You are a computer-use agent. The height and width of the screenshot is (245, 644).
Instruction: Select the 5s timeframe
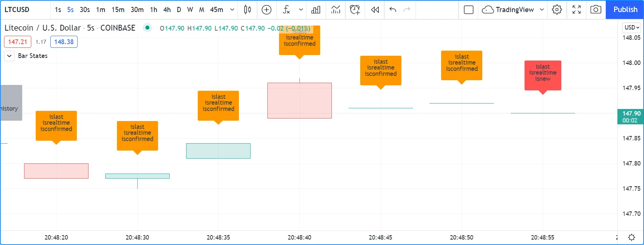click(70, 10)
